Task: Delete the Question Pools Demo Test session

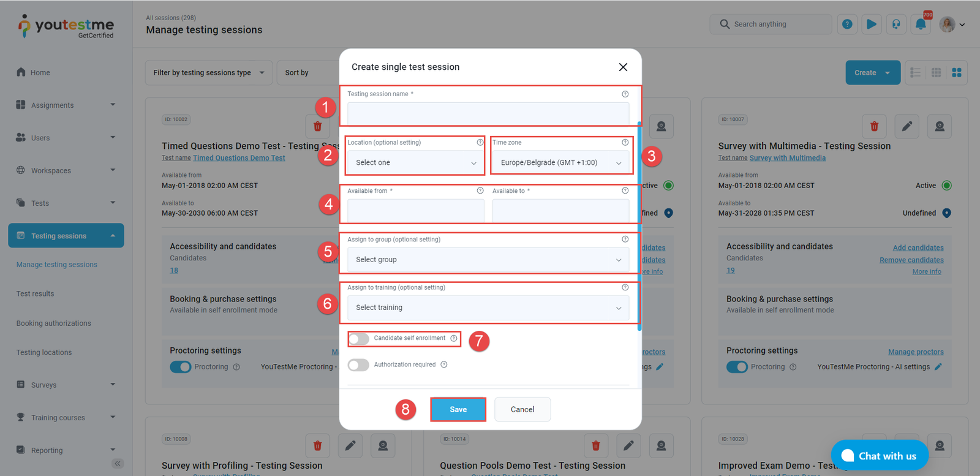Action: (596, 445)
